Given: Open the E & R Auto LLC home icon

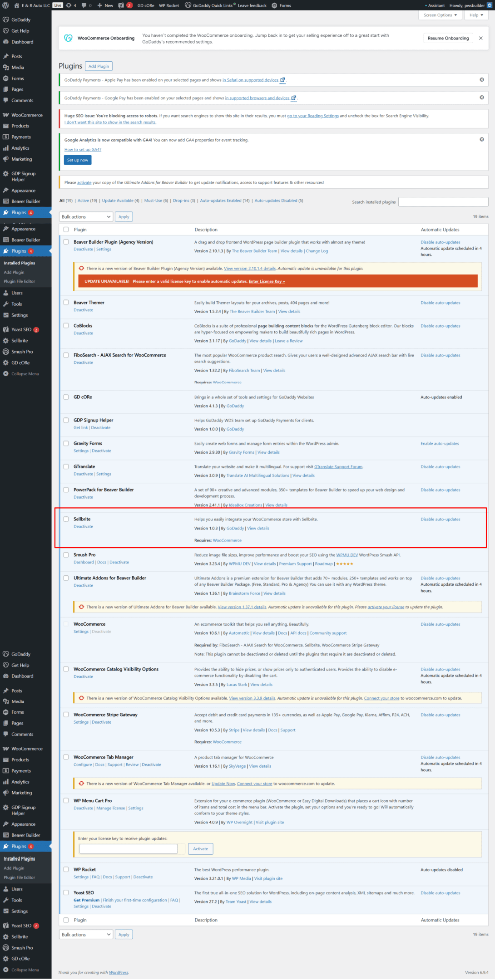Looking at the screenshot, I should 16,5.
